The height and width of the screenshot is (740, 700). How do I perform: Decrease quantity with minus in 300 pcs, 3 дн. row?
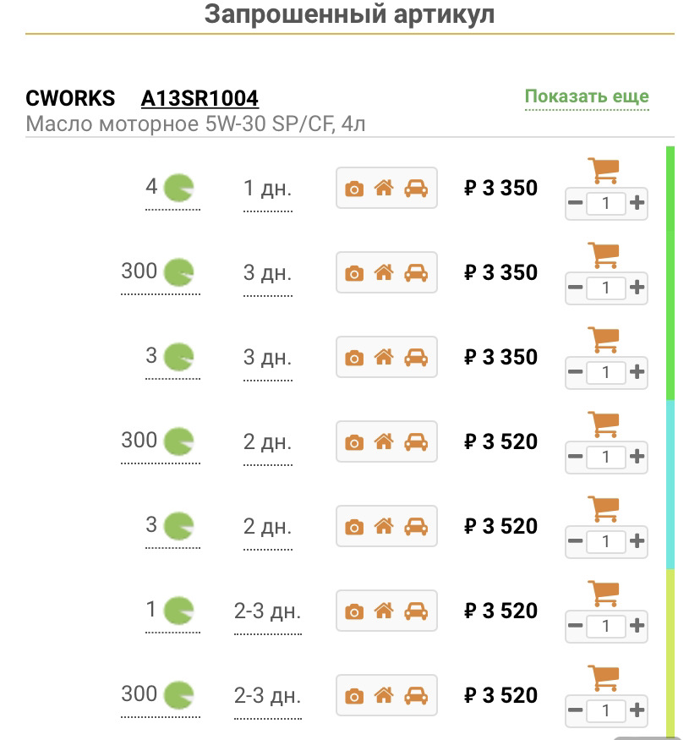click(x=576, y=288)
